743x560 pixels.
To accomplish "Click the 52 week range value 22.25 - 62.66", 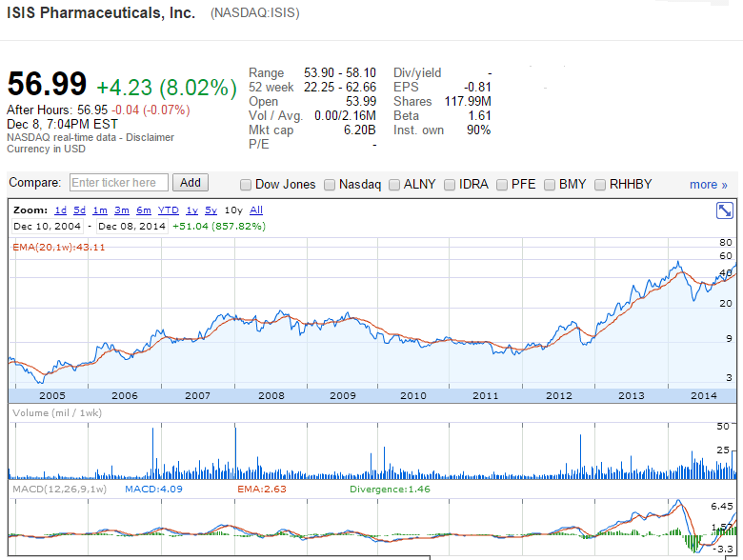I will (x=340, y=88).
